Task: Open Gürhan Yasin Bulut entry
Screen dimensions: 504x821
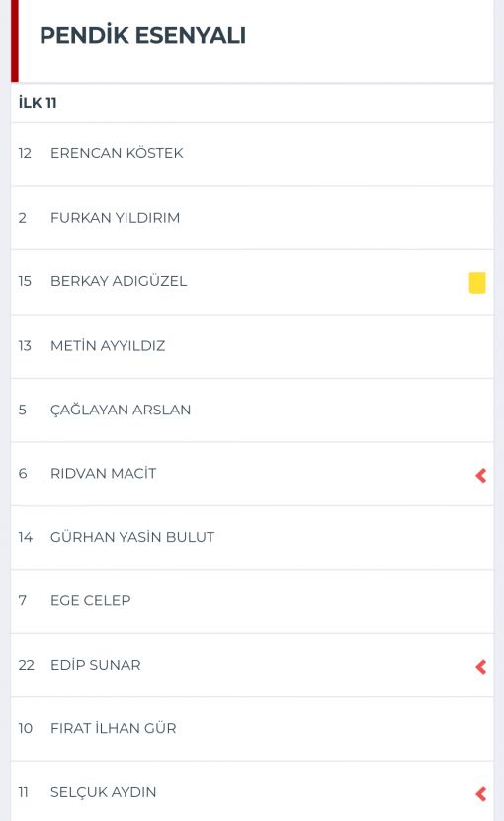Action: 252,537
